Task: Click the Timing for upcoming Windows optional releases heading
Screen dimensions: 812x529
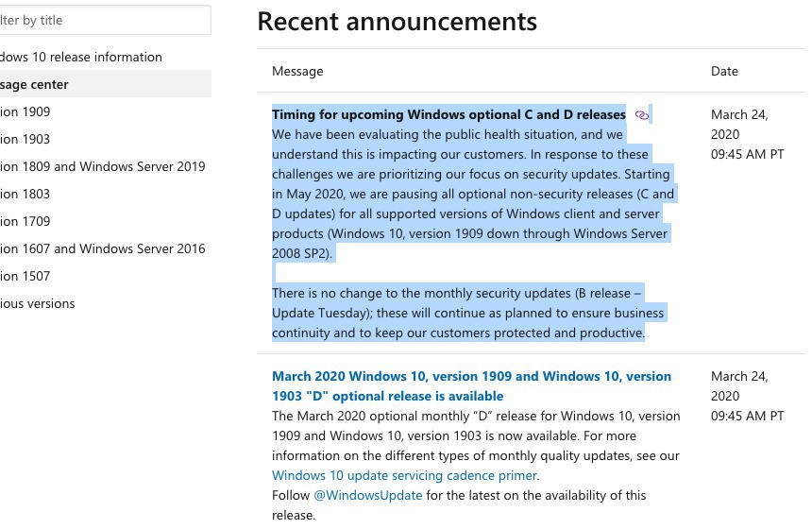Action: pyautogui.click(x=448, y=114)
